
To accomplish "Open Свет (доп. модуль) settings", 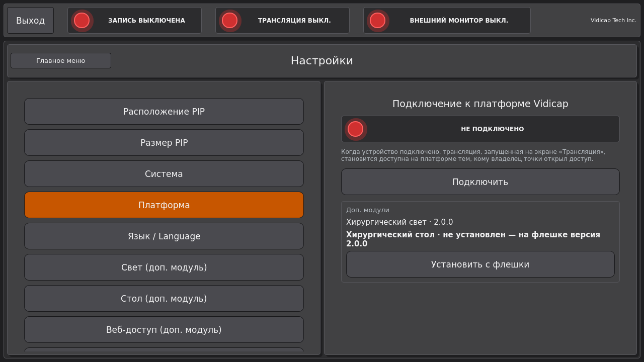I will pos(164,267).
